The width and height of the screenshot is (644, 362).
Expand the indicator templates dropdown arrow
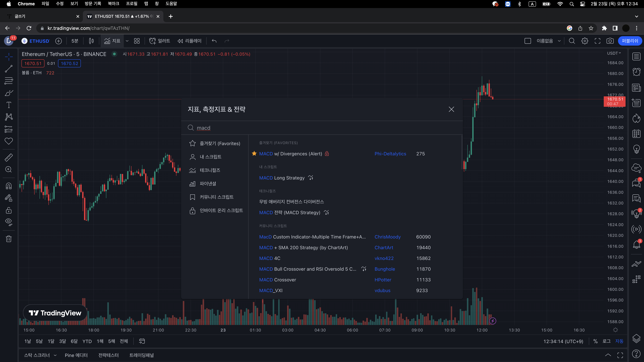pyautogui.click(x=127, y=41)
